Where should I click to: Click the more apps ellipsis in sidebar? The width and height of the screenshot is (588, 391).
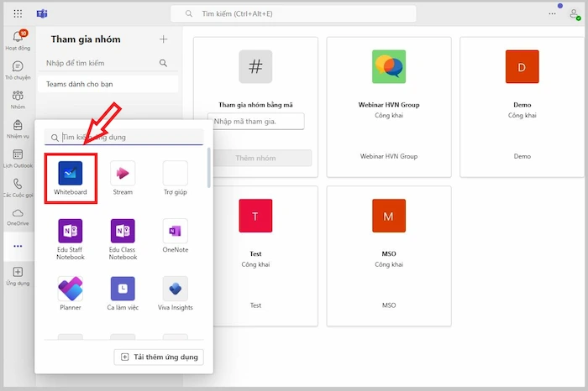[18, 246]
